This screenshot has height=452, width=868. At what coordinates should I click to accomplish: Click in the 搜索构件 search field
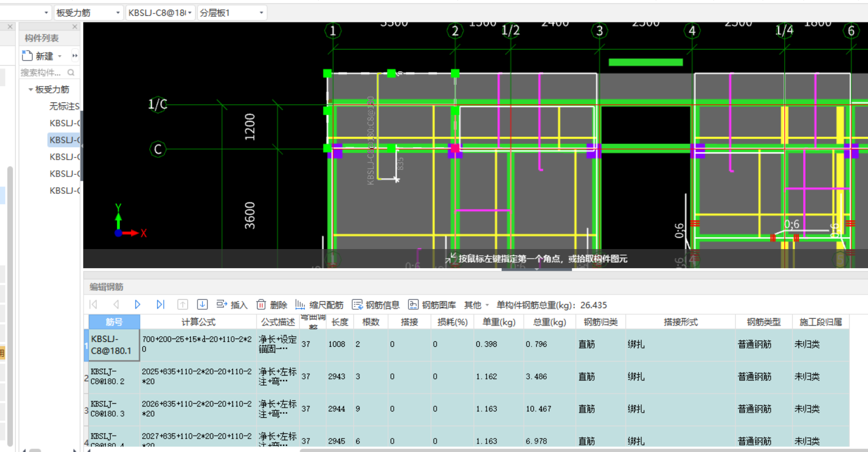[x=43, y=73]
